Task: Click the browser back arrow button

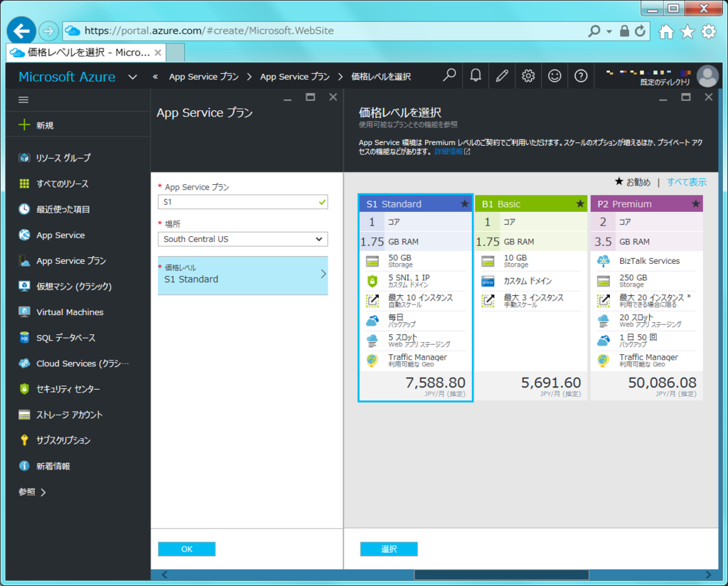Action: 21,31
